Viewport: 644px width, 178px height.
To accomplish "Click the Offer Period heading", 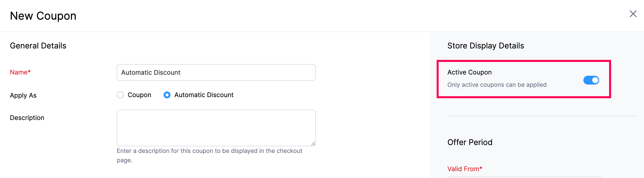I will 470,142.
